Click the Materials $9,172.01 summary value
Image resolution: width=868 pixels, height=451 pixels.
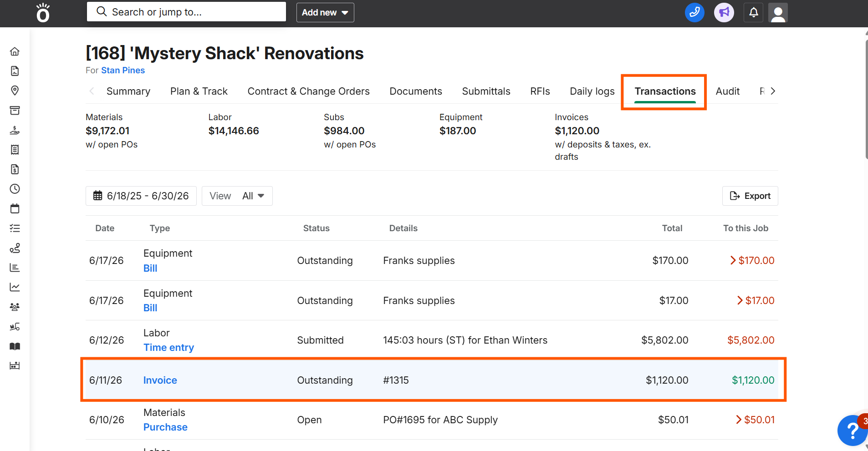107,131
